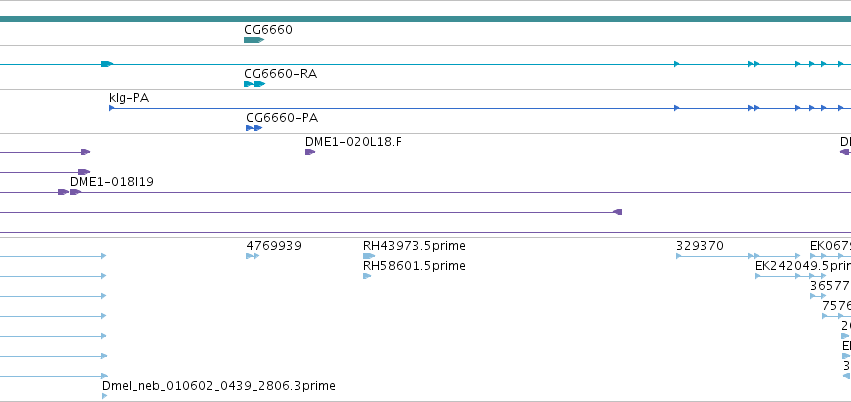Click the RH58601.5prime EST arrow
Viewport: 851px width, 402px height.
click(367, 276)
